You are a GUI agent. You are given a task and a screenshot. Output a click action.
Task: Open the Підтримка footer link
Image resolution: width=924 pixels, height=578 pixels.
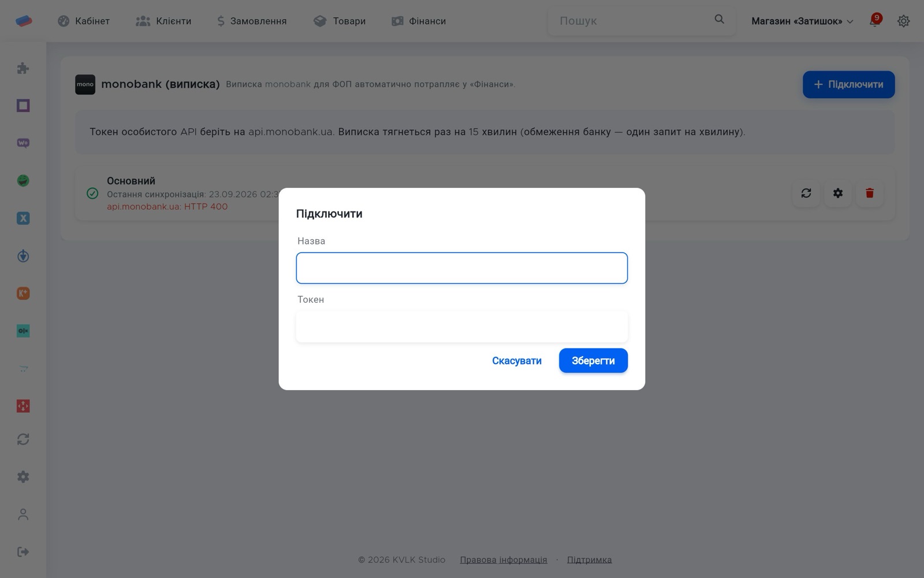point(589,560)
